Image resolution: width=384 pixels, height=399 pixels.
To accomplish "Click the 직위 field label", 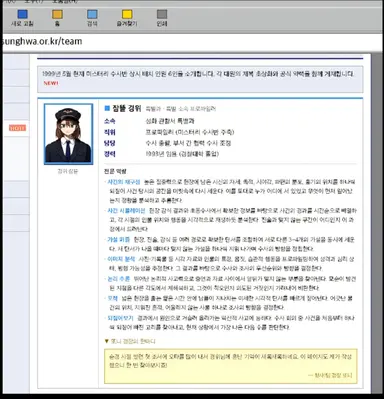I will click(x=110, y=132).
